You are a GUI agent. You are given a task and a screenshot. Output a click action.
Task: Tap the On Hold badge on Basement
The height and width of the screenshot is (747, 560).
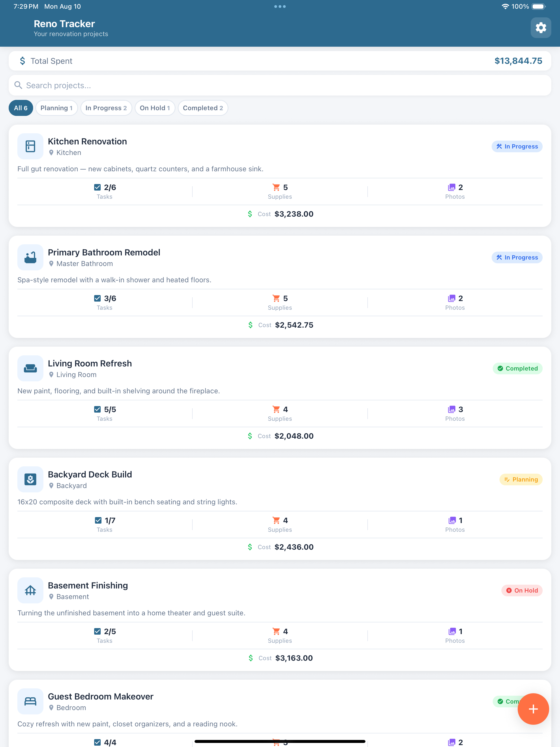[522, 590]
